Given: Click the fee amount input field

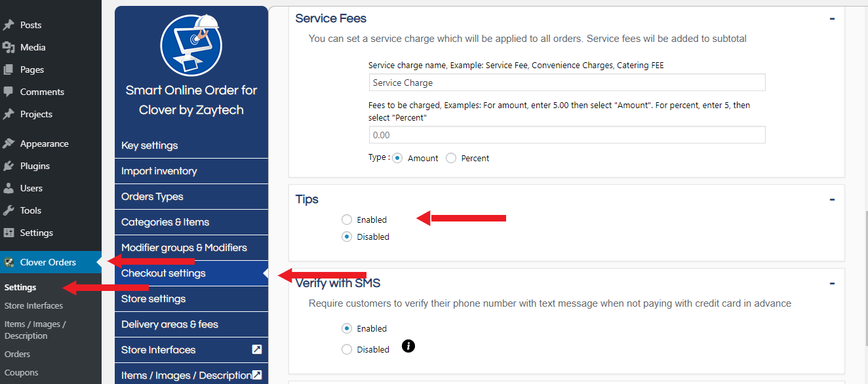Looking at the screenshot, I should (x=567, y=135).
